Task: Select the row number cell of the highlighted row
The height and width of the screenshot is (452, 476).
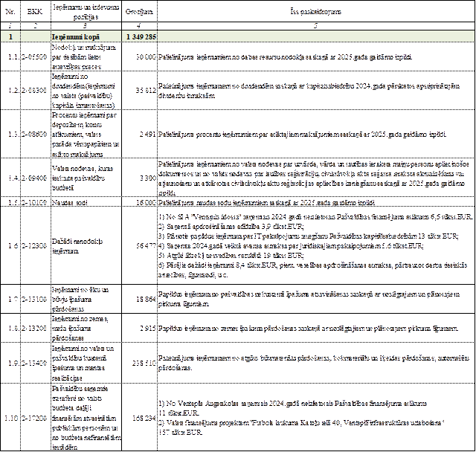Action: point(10,36)
